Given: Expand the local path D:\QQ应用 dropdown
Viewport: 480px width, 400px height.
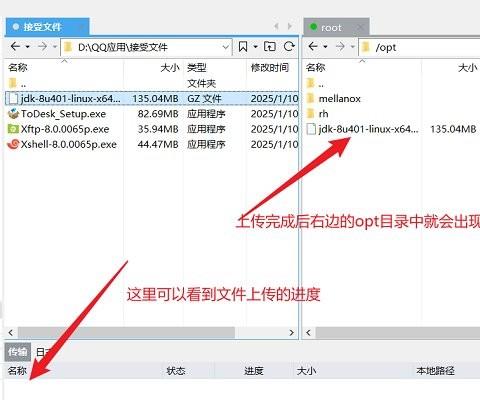Looking at the screenshot, I should [x=226, y=47].
